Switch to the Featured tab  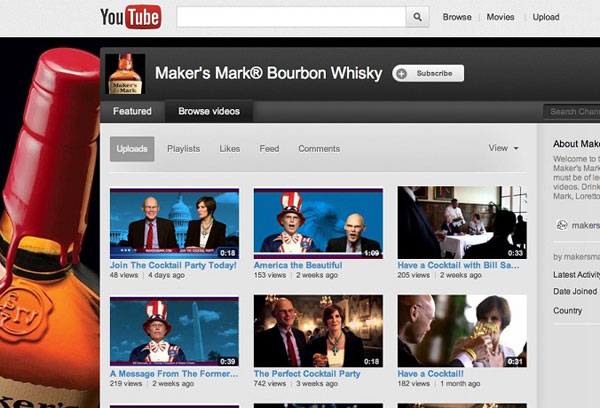click(x=132, y=111)
